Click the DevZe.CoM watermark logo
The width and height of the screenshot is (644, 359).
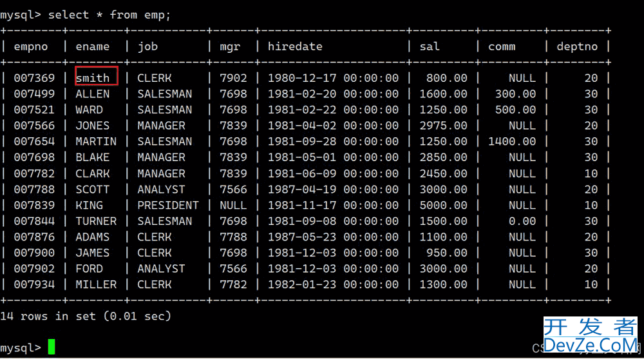tap(590, 335)
